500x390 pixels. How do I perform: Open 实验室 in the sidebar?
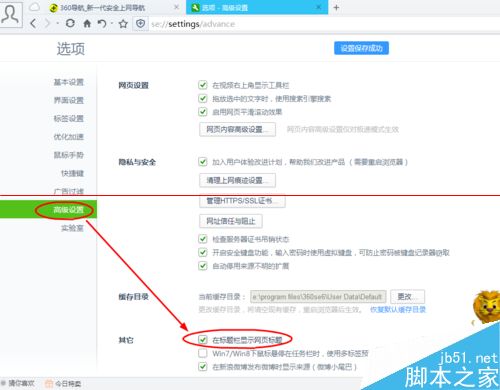click(x=72, y=228)
